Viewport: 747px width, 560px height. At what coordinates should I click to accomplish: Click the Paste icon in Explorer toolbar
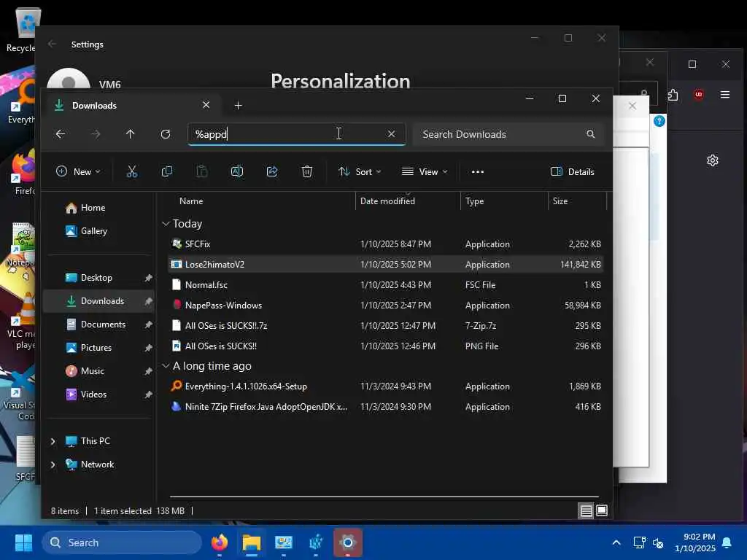(202, 171)
